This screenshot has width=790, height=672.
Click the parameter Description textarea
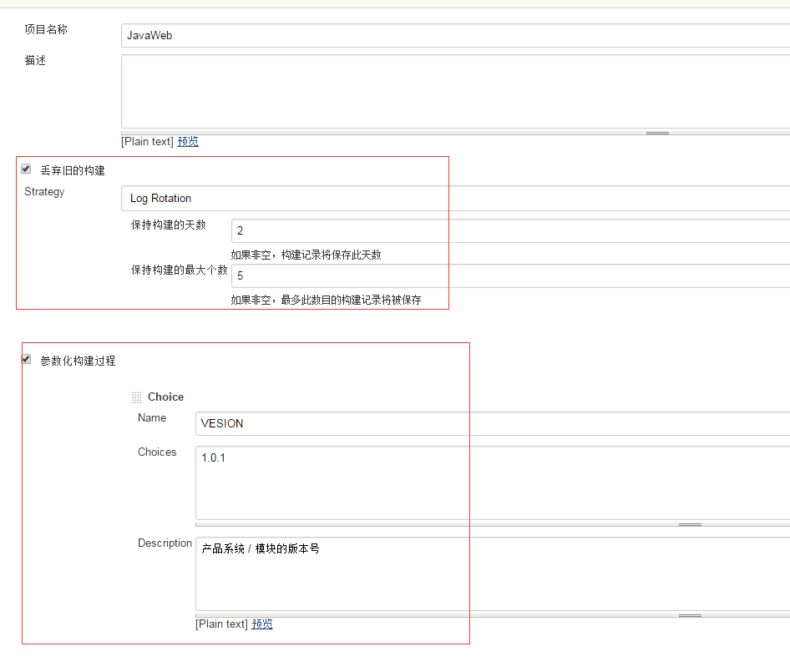493,573
